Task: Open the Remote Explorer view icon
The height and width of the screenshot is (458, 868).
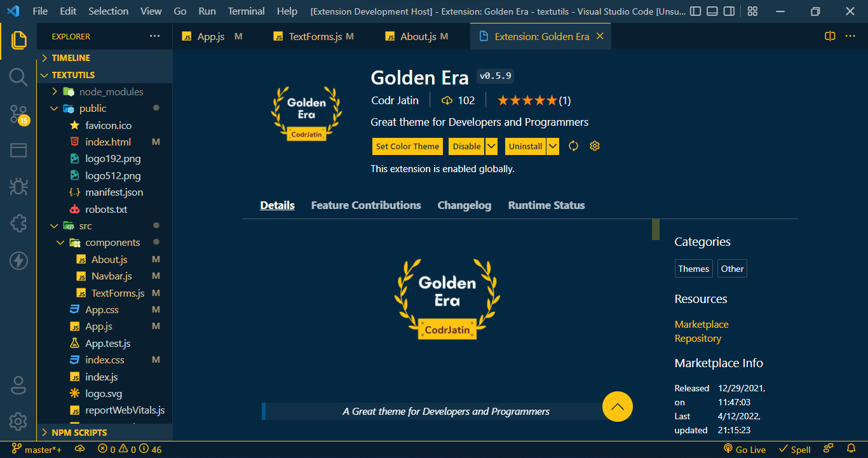Action: (18, 151)
